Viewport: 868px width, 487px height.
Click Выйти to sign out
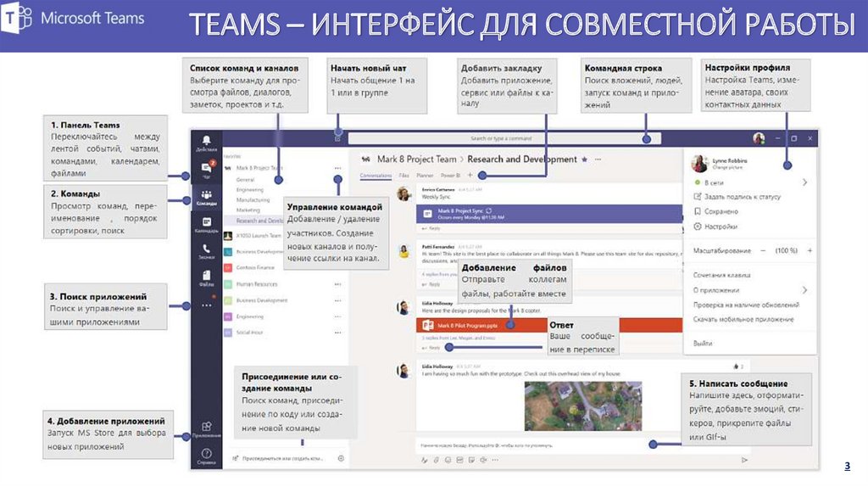703,344
